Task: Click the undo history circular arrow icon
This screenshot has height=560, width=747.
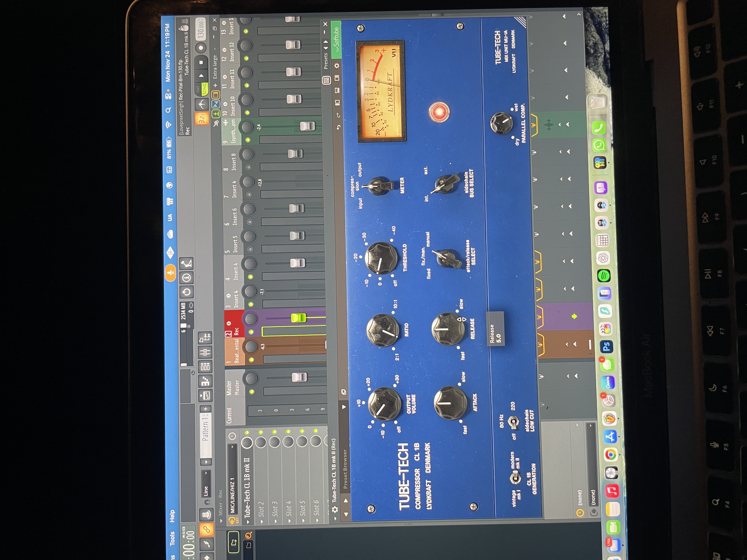Action: click(x=187, y=292)
